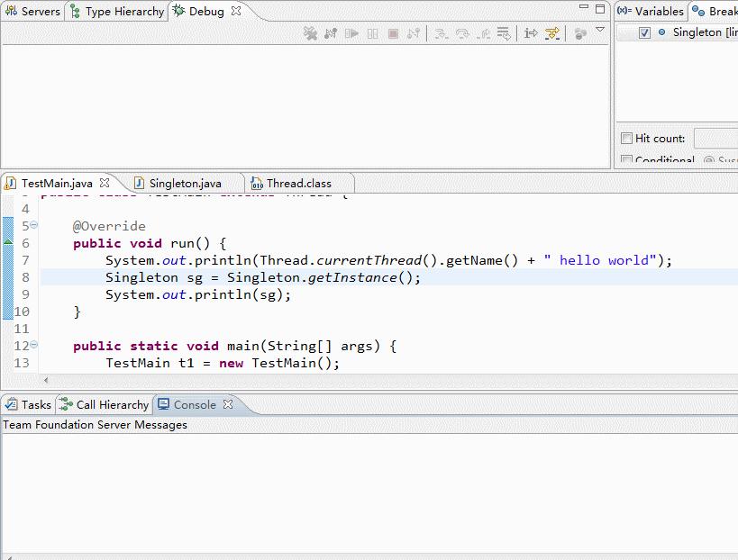Click the Step Return icon

pyautogui.click(x=483, y=33)
